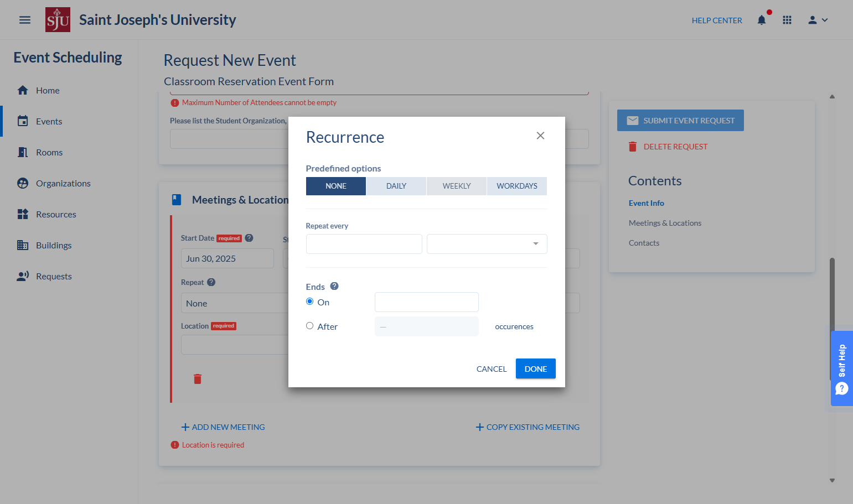The height and width of the screenshot is (504, 853).
Task: Open Rooms in sidebar
Action: tap(49, 152)
